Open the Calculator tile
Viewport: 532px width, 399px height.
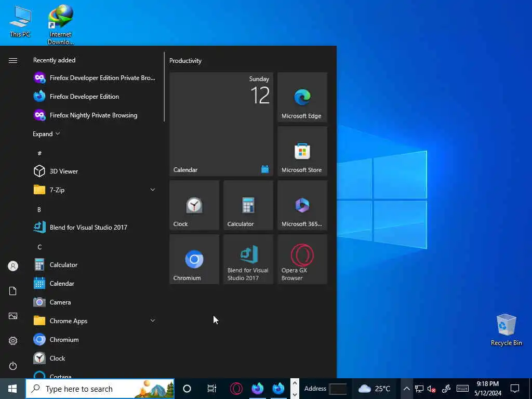point(248,205)
